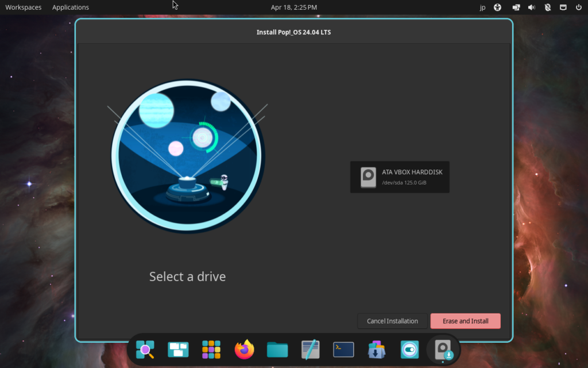
Task: Launch Firefox from the dock
Action: click(245, 349)
